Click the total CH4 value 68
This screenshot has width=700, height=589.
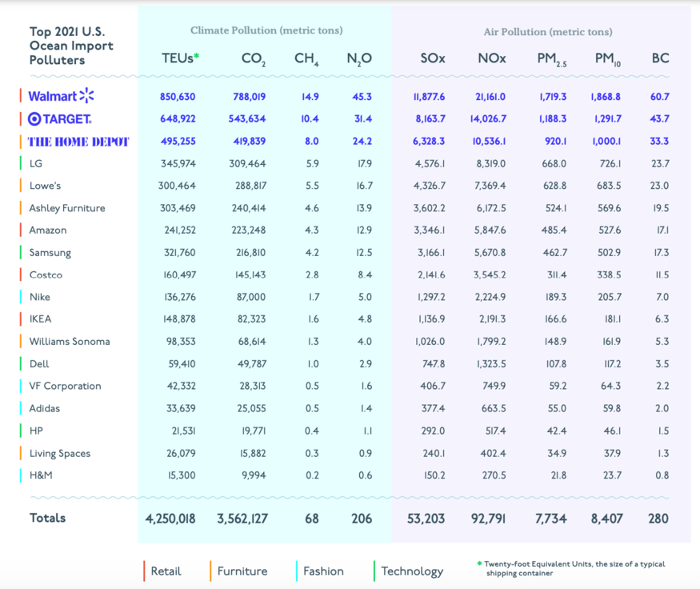pyautogui.click(x=312, y=519)
